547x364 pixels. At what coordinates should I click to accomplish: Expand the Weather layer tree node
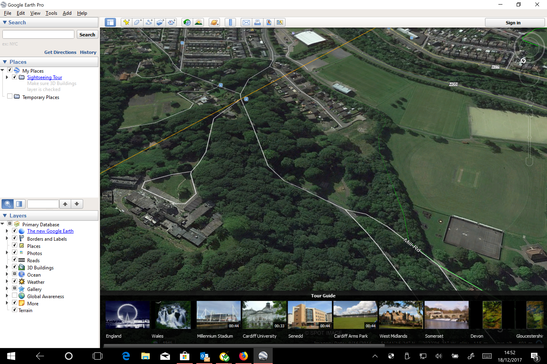(x=6, y=281)
